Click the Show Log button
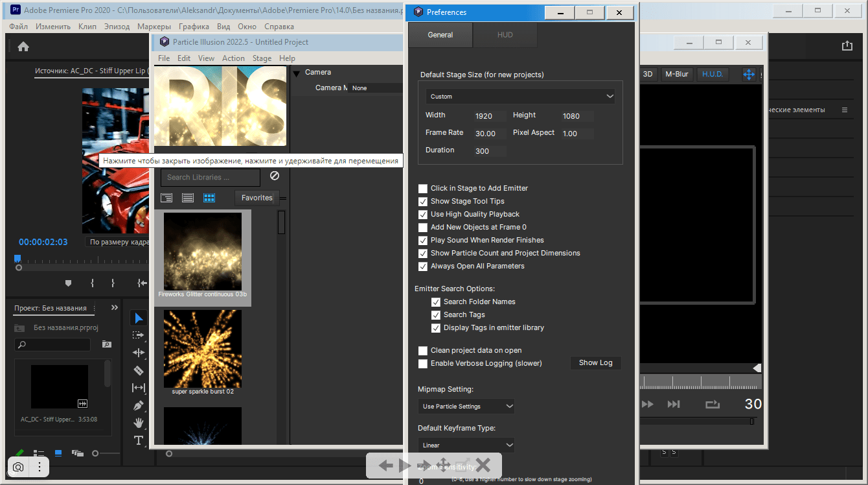This screenshot has width=868, height=485. coord(596,362)
